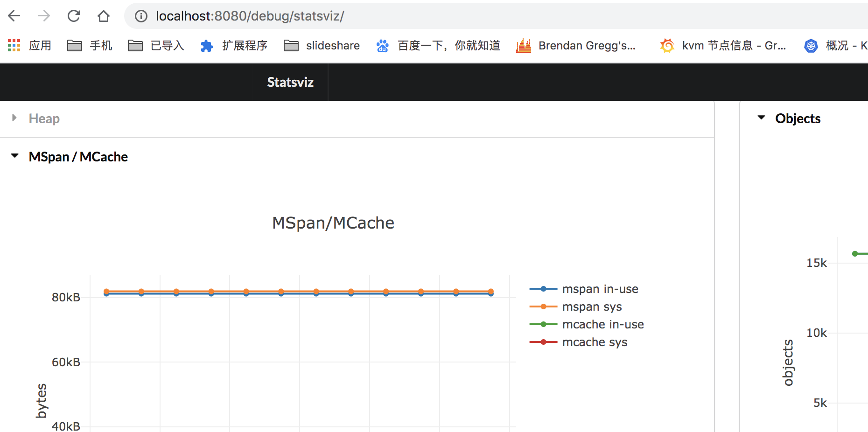Viewport: 868px width, 432px height.
Task: Collapse the MSpan / MCache section triangle
Action: point(15,156)
